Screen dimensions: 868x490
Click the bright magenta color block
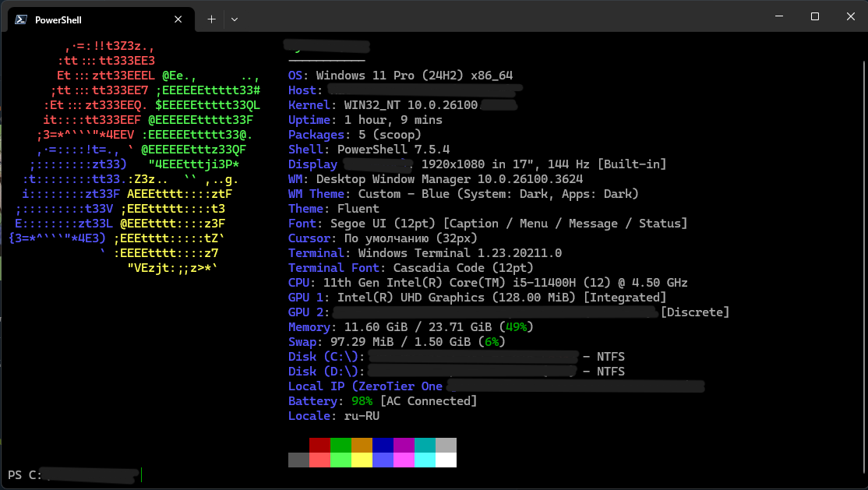404,460
